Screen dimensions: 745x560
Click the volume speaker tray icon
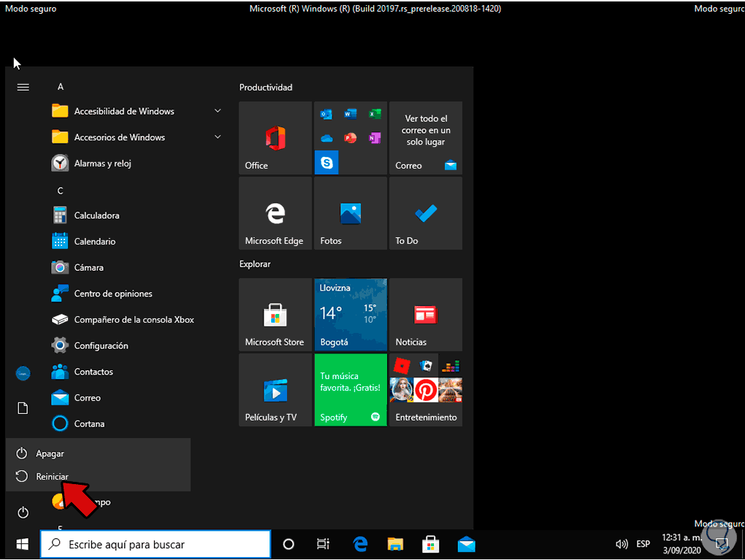(622, 545)
